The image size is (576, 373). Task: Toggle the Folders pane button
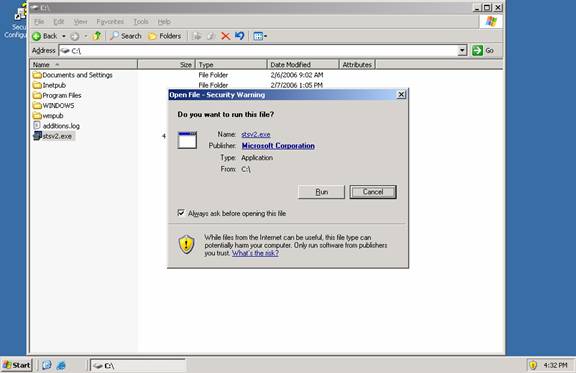point(165,36)
